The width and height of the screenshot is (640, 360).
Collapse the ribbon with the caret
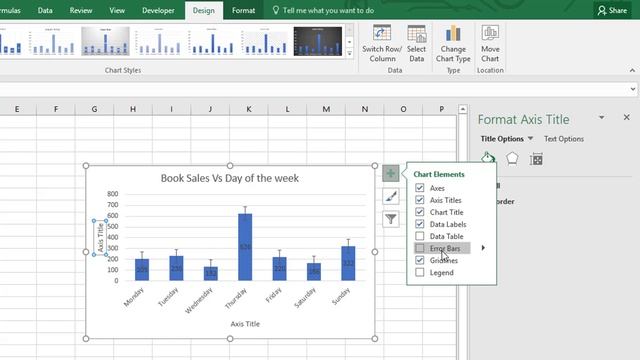[x=632, y=71]
